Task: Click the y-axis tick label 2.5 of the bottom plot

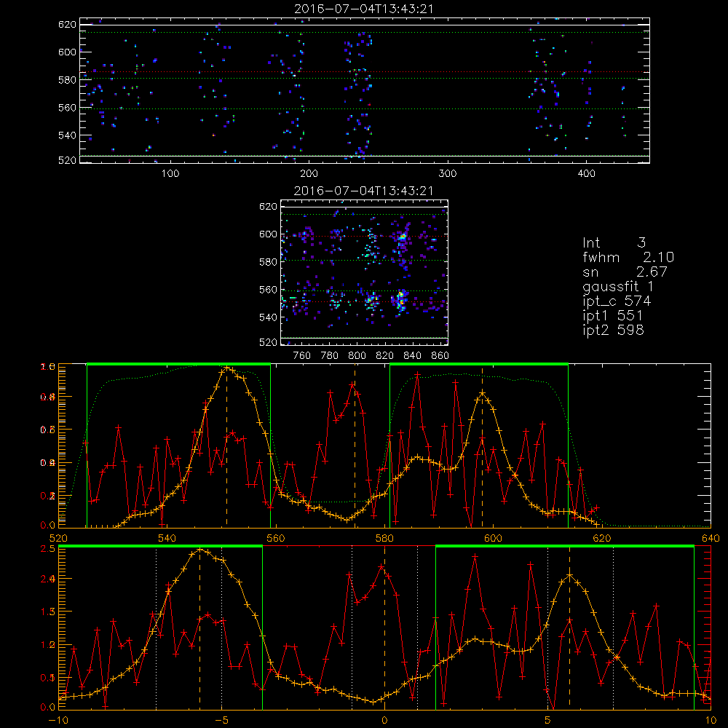Action: click(48, 549)
